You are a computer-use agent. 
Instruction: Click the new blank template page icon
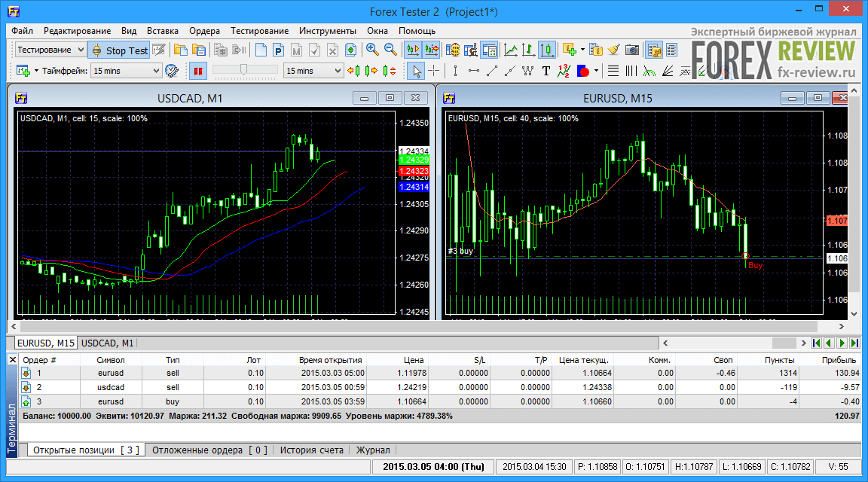(x=261, y=50)
